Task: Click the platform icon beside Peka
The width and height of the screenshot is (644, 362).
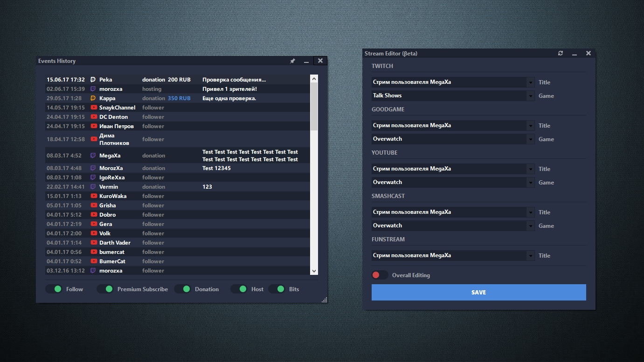Action: pyautogui.click(x=93, y=80)
